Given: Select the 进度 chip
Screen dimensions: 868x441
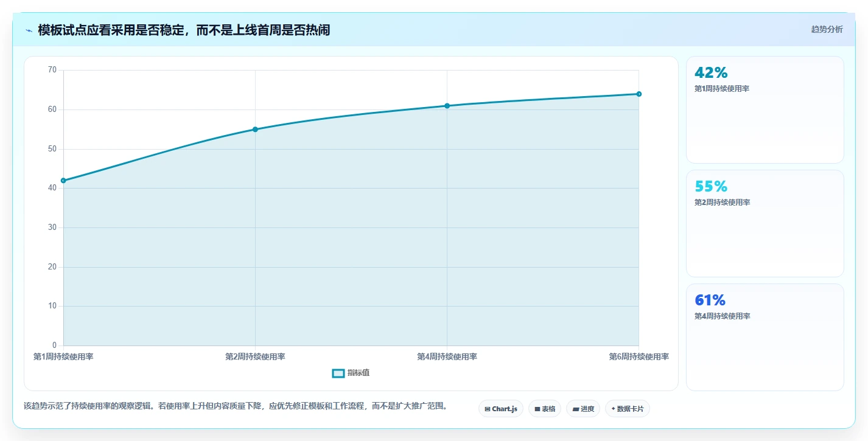Looking at the screenshot, I should [583, 409].
